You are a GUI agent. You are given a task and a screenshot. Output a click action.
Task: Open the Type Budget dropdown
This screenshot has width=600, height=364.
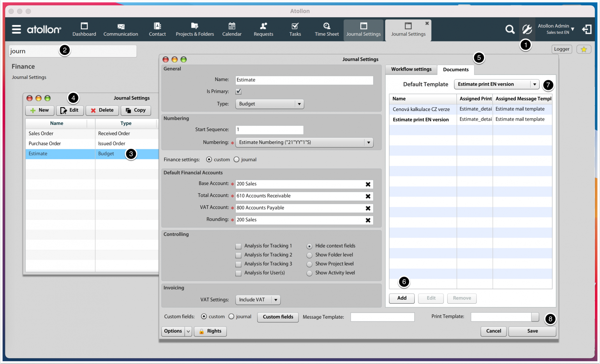(x=270, y=104)
